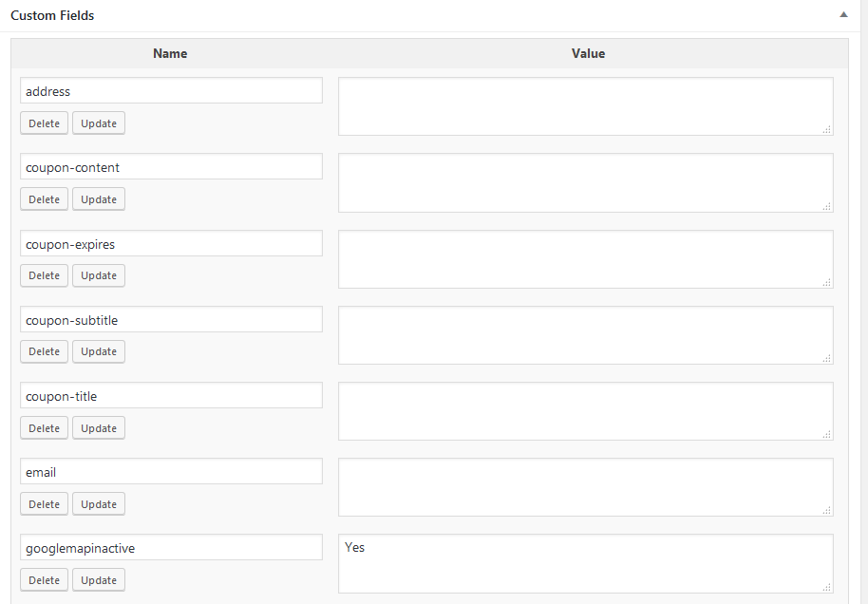Update the googlemapinactive field

pos(99,580)
